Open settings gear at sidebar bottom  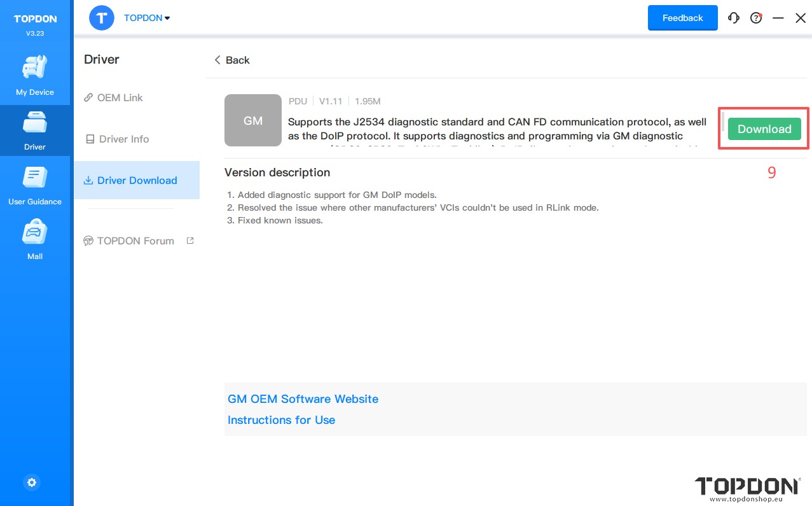(32, 482)
